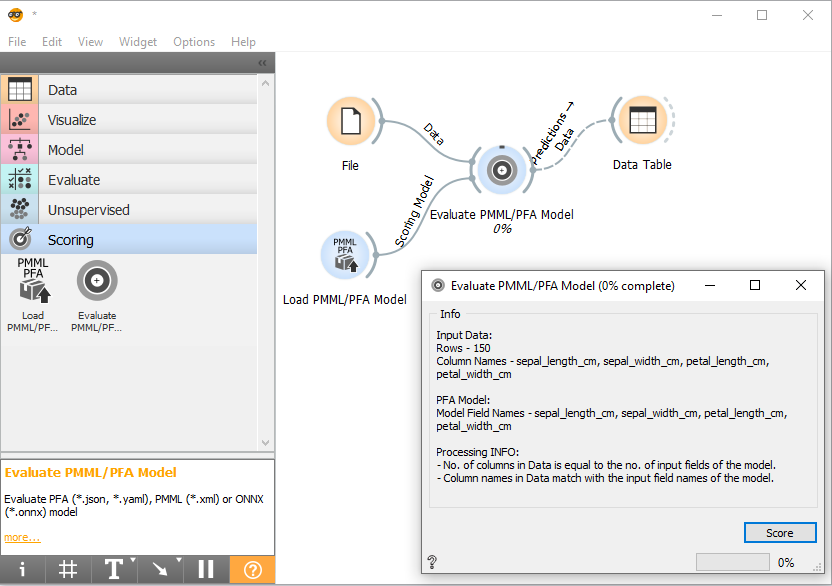Click the Scoring target icon
Screen dimensions: 832x586
pos(20,239)
